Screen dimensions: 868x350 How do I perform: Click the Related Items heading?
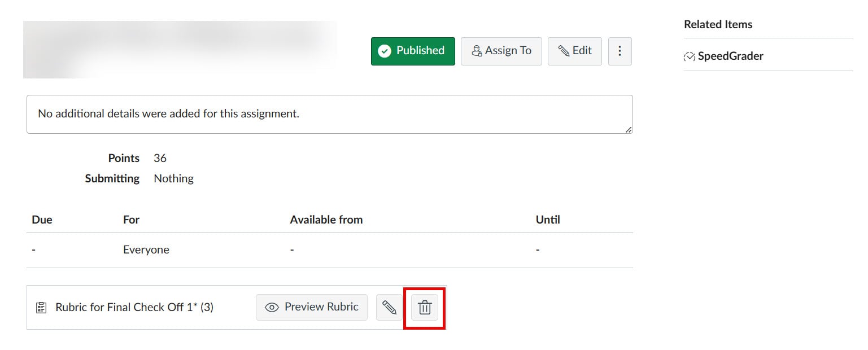pos(718,24)
